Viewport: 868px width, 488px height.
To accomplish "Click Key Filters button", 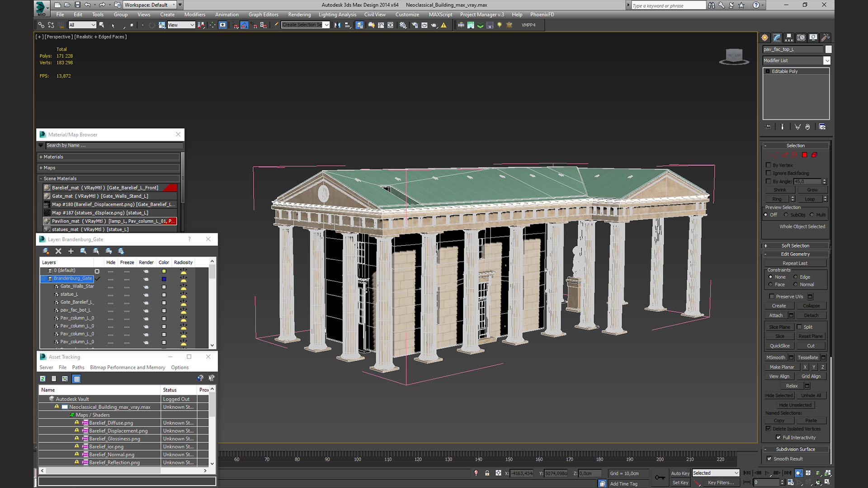I will pyautogui.click(x=721, y=483).
